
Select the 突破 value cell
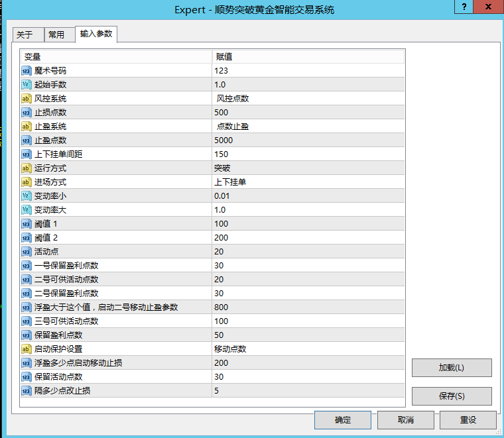(308, 168)
